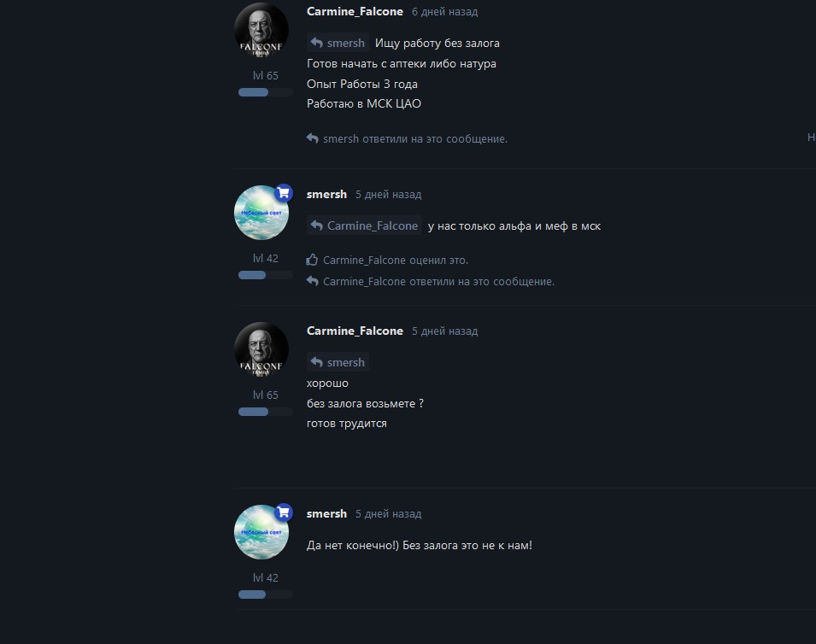This screenshot has width=816, height=644.
Task: Open Carmine_Falcone's avatar on the 6-days-ago post
Action: (x=261, y=30)
